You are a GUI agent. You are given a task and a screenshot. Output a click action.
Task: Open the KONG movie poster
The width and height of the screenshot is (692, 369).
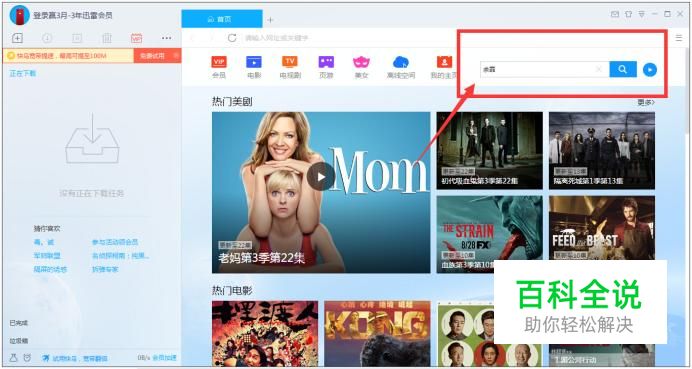click(377, 334)
